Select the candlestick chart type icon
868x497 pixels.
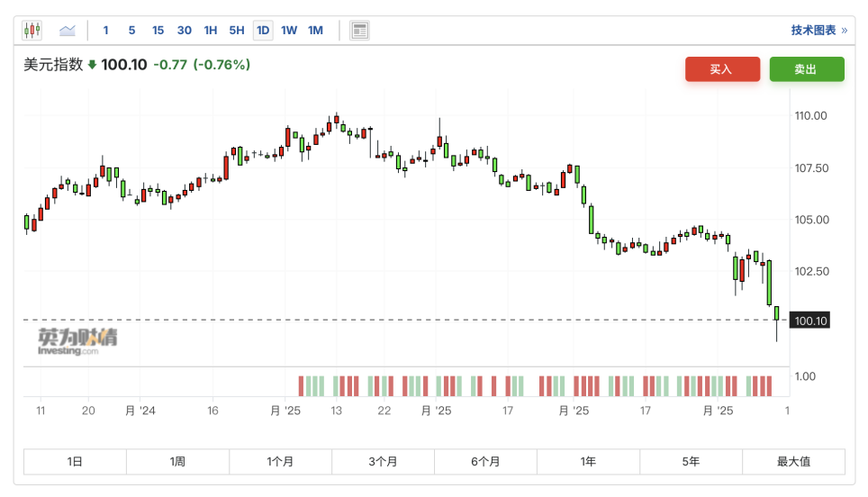pyautogui.click(x=32, y=31)
